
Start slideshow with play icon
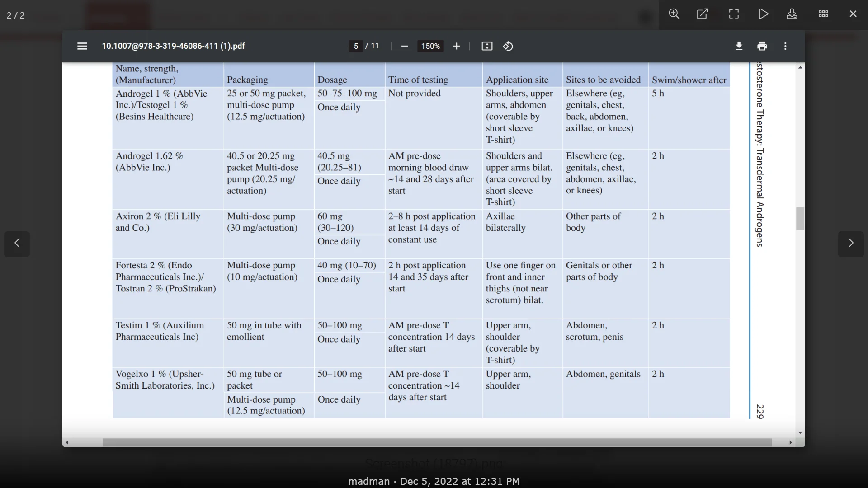coord(764,14)
